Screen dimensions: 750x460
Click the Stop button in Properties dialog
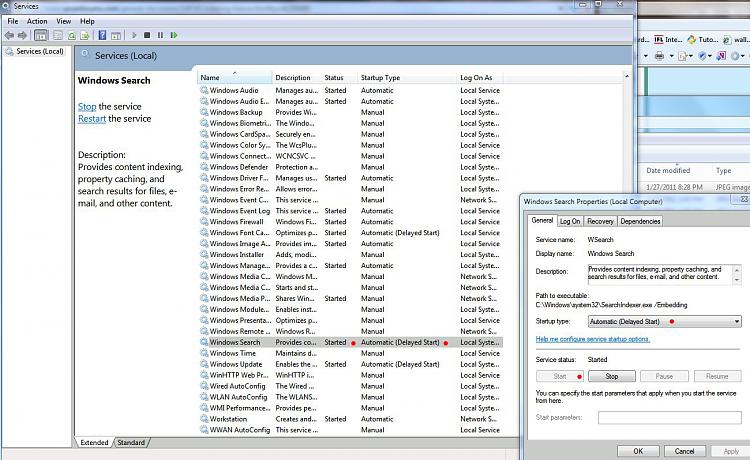[x=612, y=376]
